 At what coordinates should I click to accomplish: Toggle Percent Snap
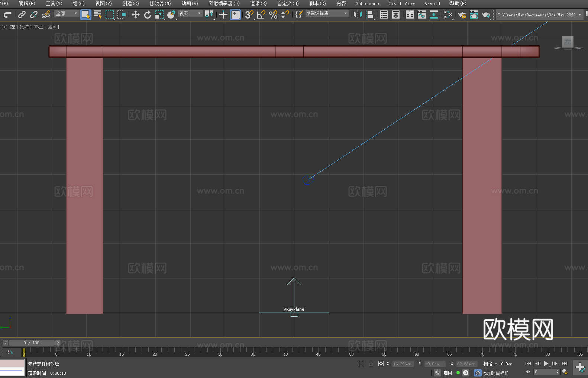tap(273, 14)
